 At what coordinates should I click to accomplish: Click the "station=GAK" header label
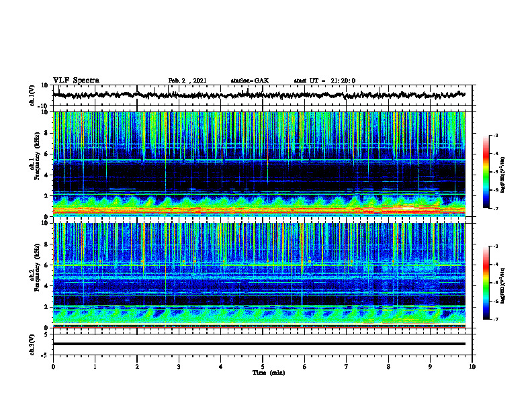[x=250, y=81]
